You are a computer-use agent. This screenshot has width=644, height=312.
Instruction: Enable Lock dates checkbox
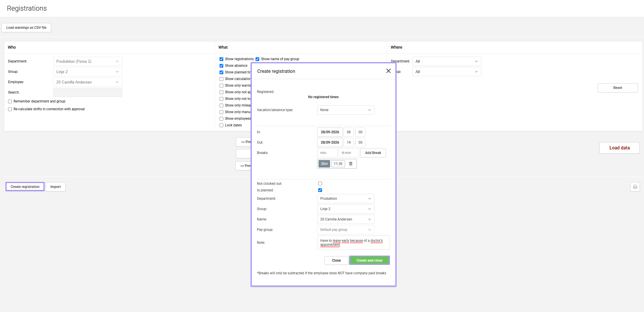[x=221, y=125]
